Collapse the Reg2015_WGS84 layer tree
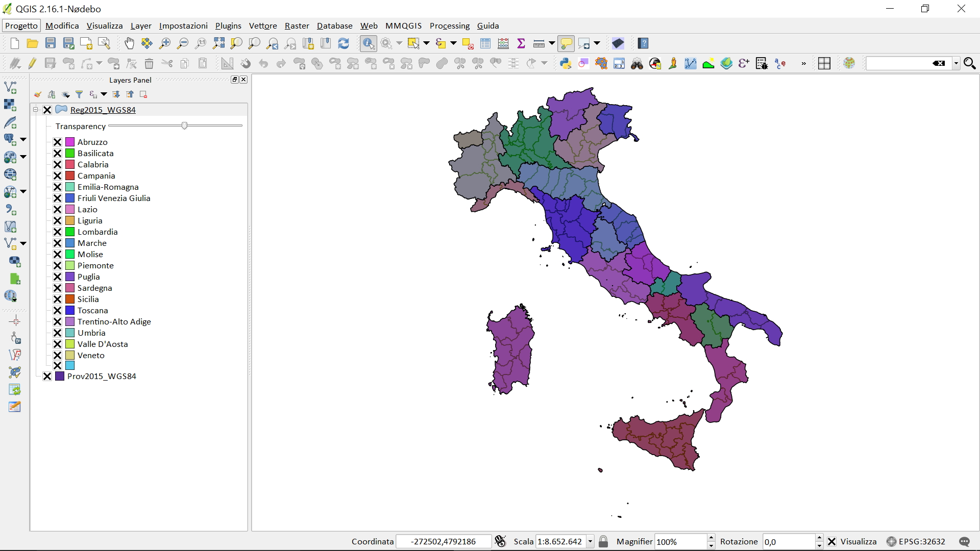980x551 pixels. click(x=36, y=110)
